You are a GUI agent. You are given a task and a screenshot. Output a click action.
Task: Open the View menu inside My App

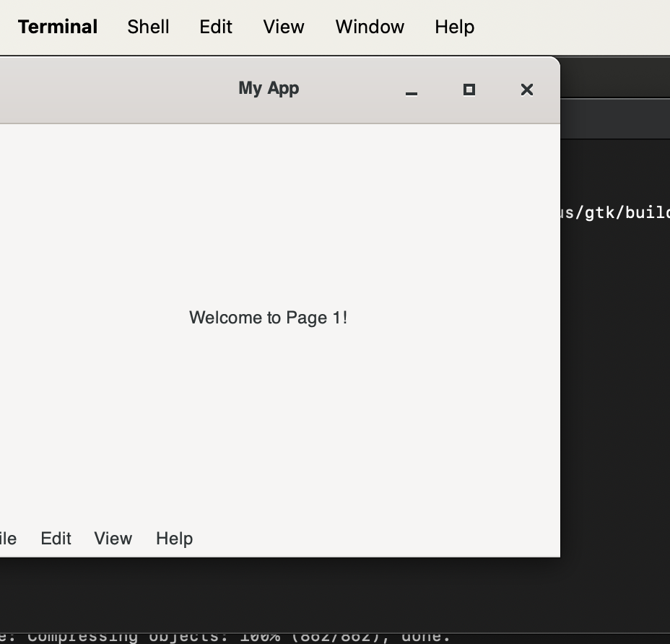coord(113,539)
